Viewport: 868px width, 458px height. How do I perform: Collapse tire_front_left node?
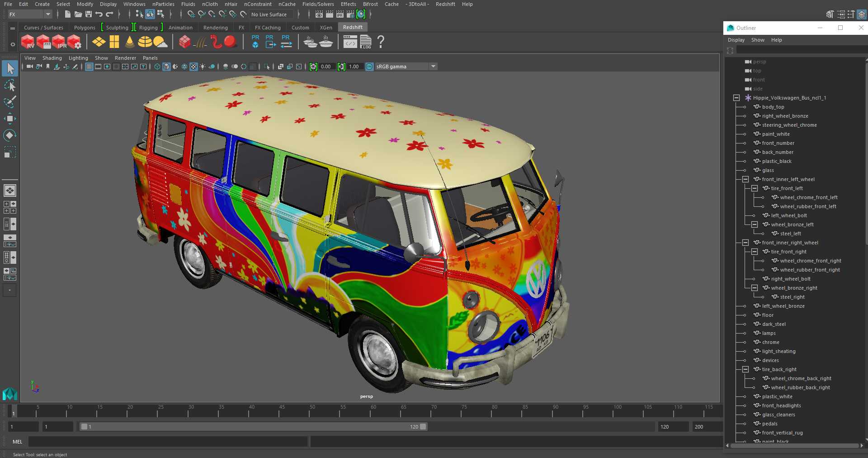(x=755, y=188)
